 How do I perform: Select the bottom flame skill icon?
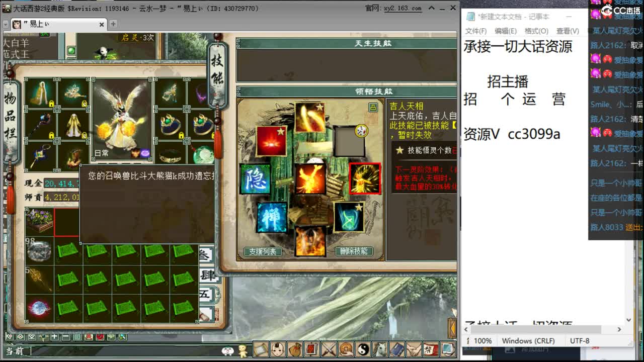tap(310, 241)
